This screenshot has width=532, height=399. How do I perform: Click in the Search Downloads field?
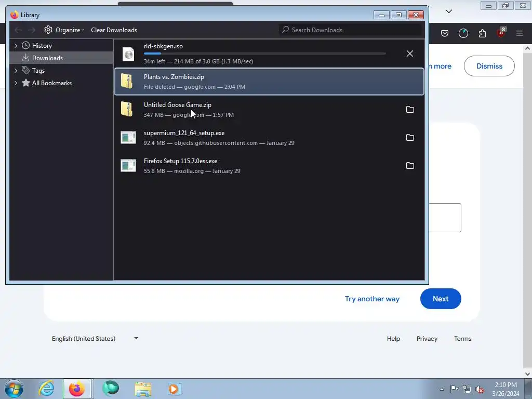pyautogui.click(x=351, y=30)
